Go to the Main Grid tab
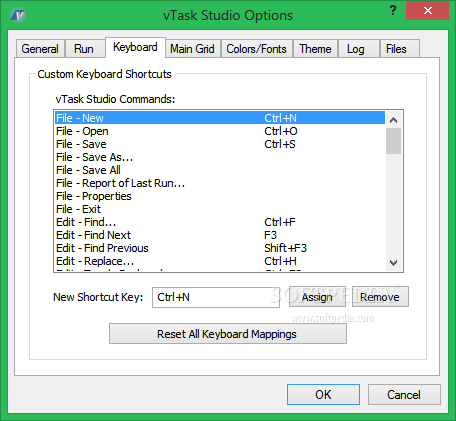This screenshot has height=421, width=456. (192, 49)
